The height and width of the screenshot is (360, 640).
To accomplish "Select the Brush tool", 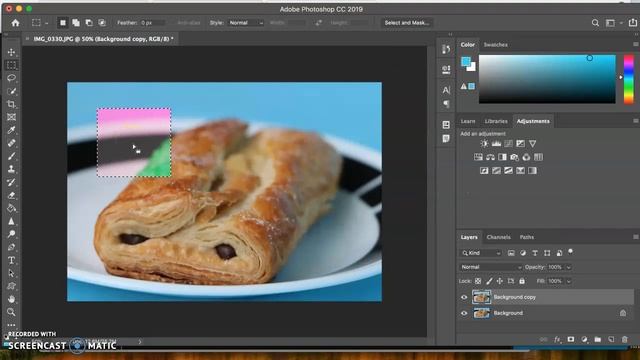I will coord(11,156).
